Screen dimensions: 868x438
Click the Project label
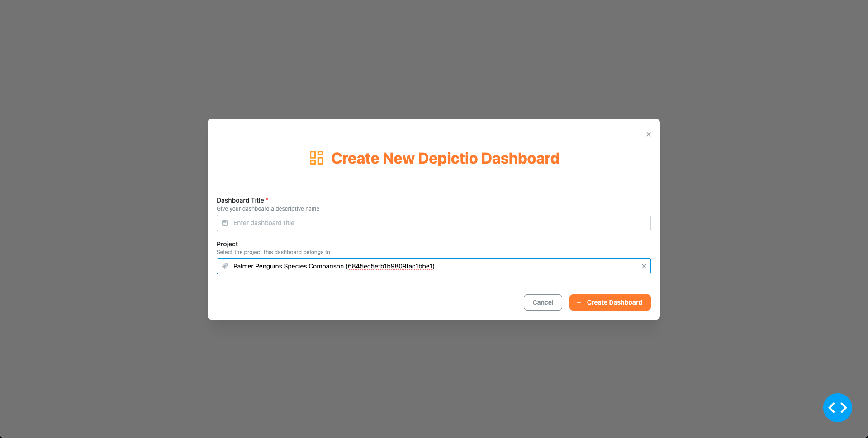click(227, 244)
